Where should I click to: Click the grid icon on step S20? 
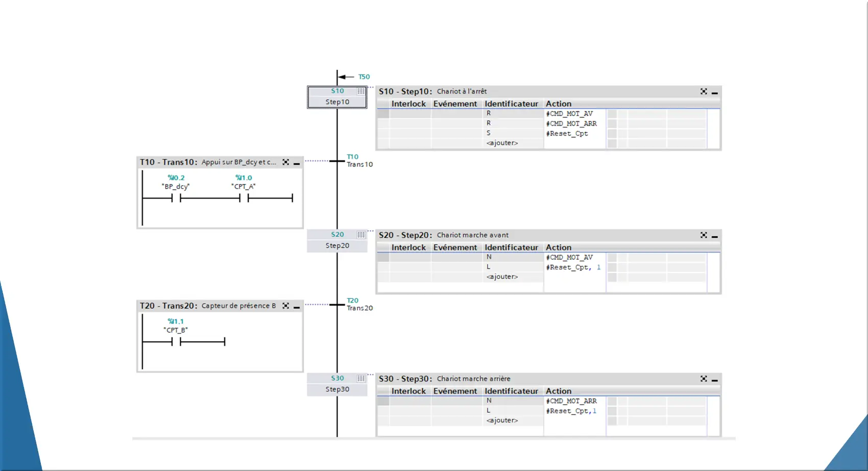(361, 235)
